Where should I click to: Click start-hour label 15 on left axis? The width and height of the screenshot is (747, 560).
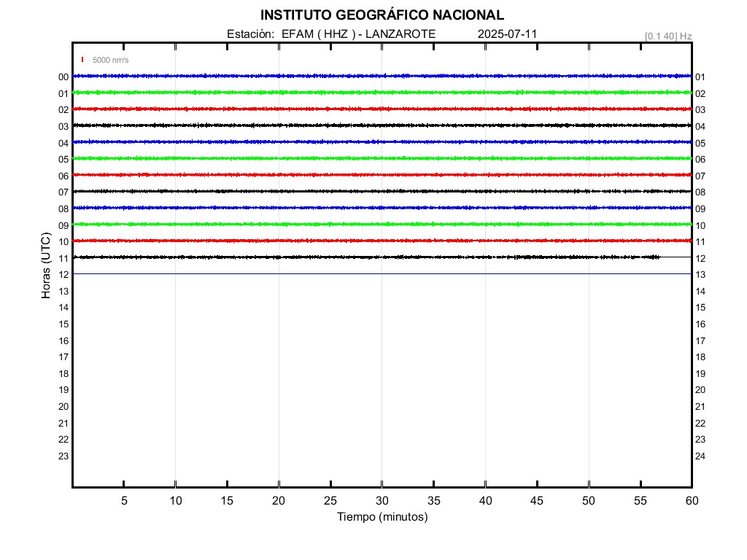[x=63, y=324]
